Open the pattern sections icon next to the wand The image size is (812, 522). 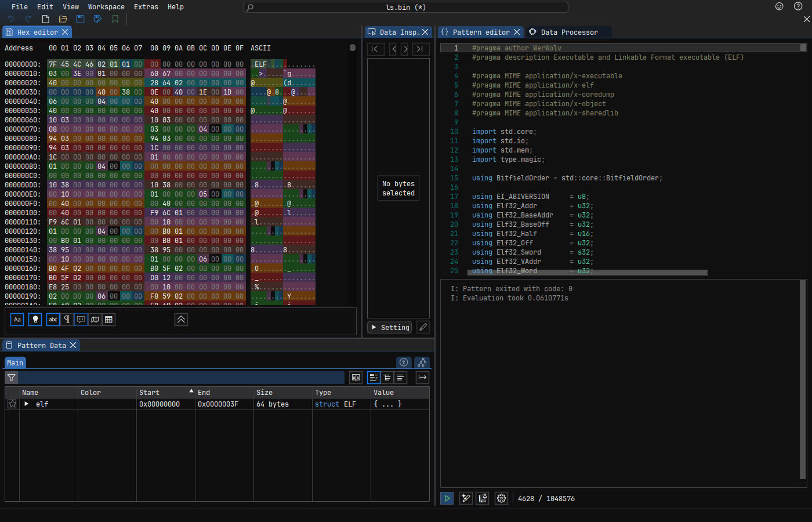click(483, 498)
